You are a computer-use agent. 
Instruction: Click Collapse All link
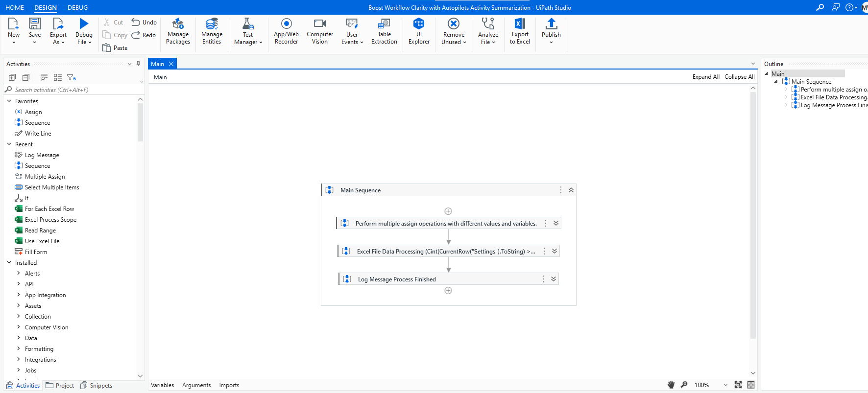click(x=739, y=77)
